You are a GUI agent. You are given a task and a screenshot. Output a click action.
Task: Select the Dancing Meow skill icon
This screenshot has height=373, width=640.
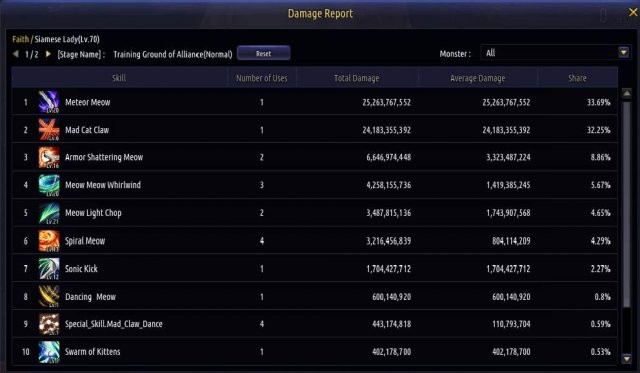pyautogui.click(x=49, y=296)
